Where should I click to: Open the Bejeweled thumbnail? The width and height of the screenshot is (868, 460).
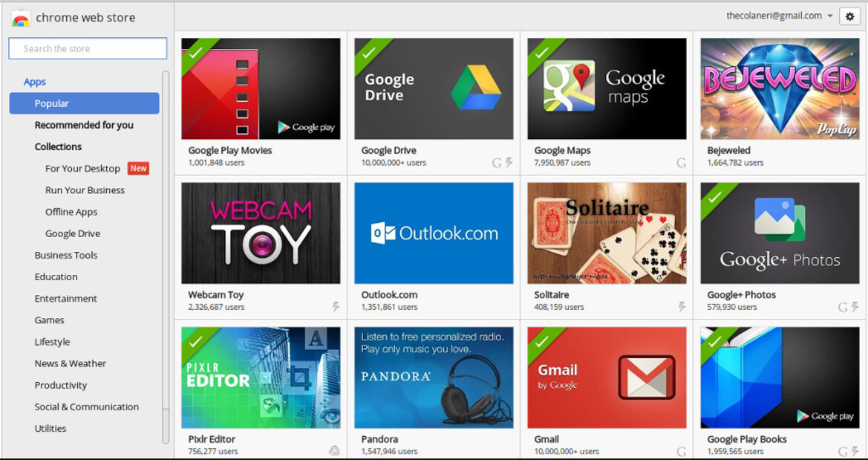pyautogui.click(x=780, y=88)
